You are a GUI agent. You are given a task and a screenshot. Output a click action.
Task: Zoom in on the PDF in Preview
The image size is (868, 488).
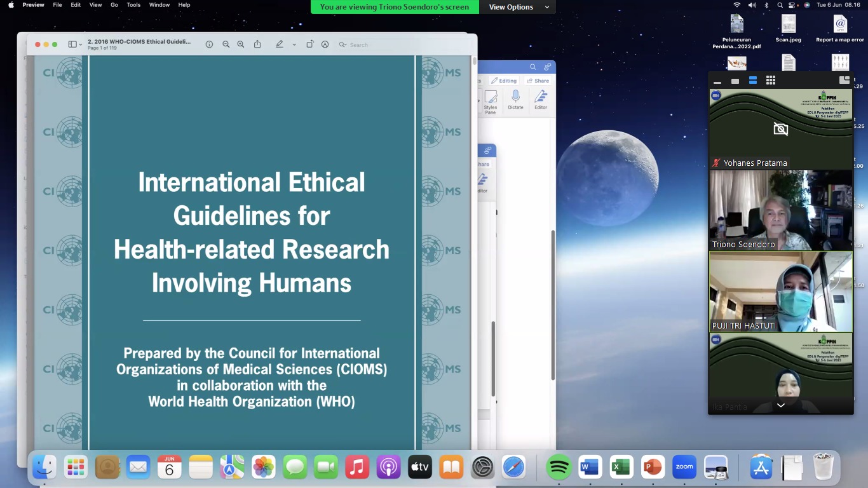(240, 44)
